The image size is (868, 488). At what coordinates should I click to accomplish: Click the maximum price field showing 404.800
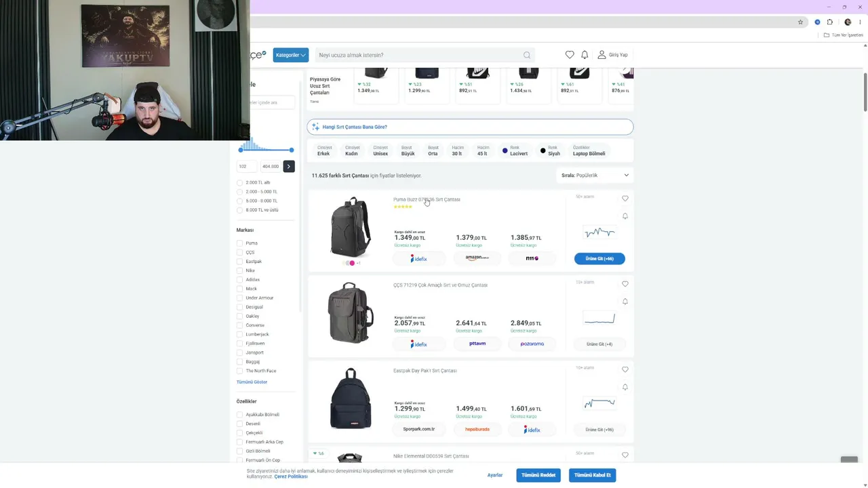coord(271,166)
